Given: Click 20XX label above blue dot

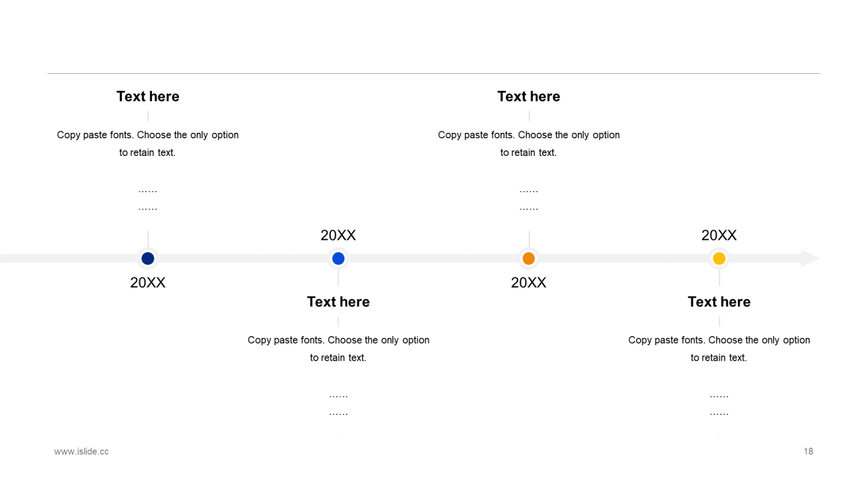Looking at the screenshot, I should tap(338, 235).
